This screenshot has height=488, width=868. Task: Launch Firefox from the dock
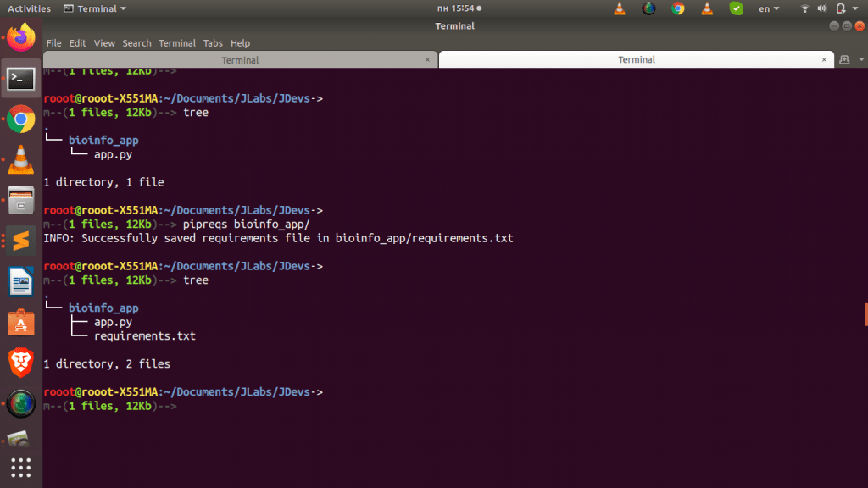pos(19,36)
